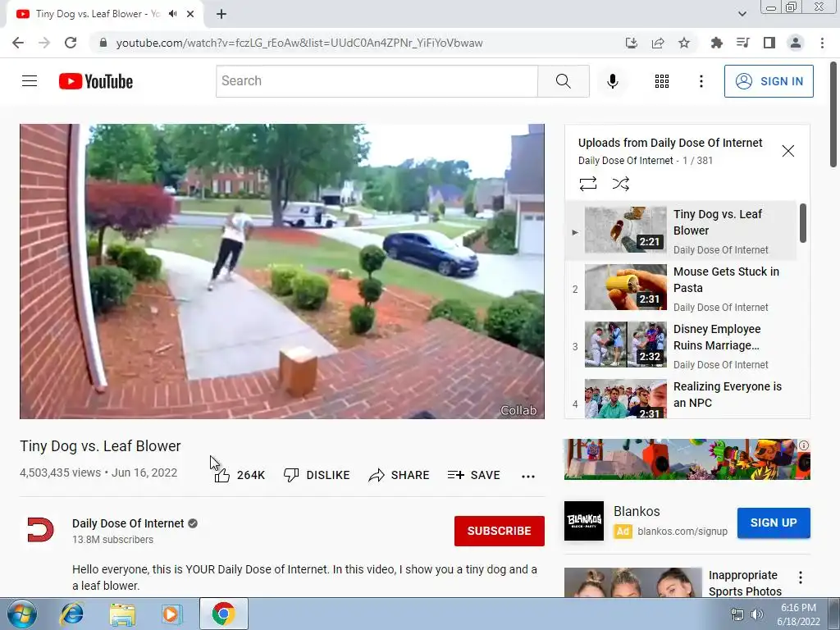Image resolution: width=840 pixels, height=630 pixels.
Task: Share this page icon in address bar
Action: coord(658,43)
